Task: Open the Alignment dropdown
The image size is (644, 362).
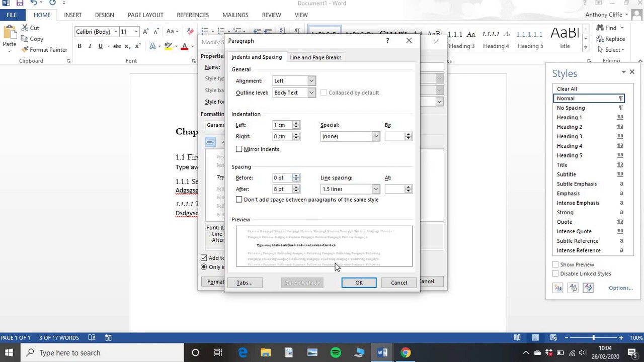Action: click(x=311, y=81)
